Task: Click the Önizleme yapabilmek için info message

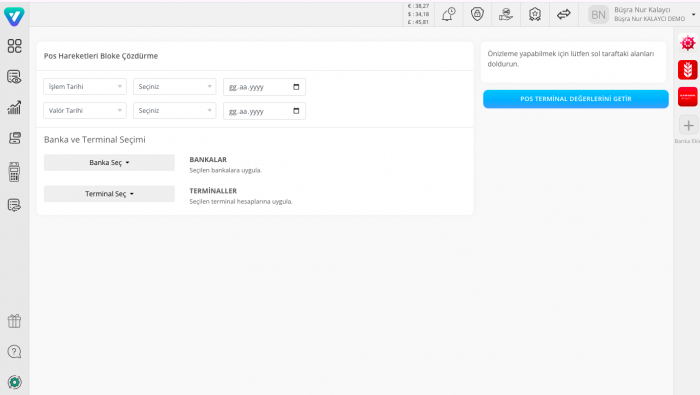Action: pos(571,58)
